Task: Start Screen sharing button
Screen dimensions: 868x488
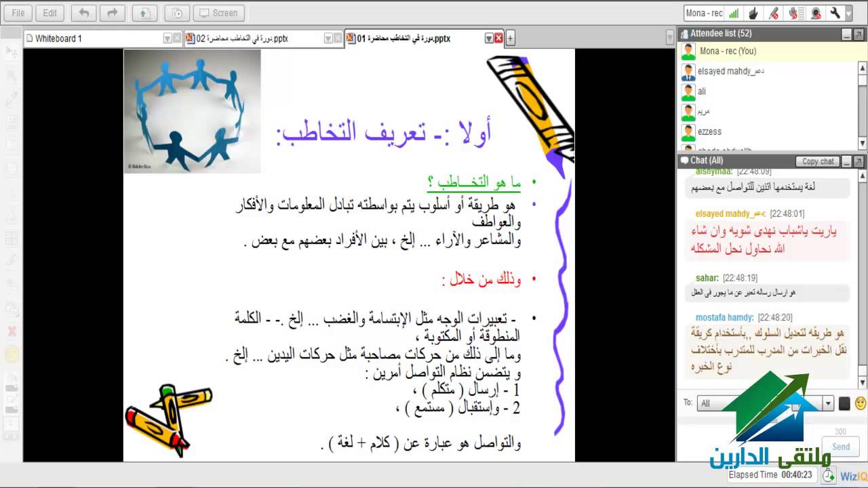Action: 218,13
